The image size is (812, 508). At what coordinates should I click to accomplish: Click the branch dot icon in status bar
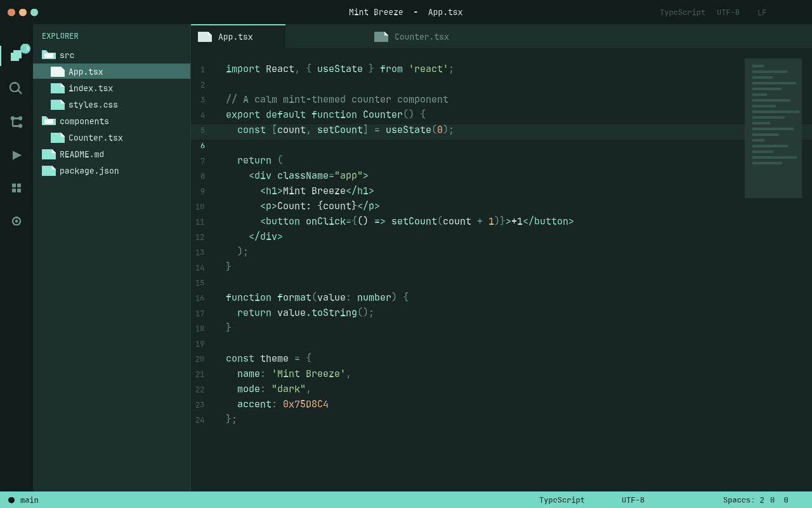point(11,500)
